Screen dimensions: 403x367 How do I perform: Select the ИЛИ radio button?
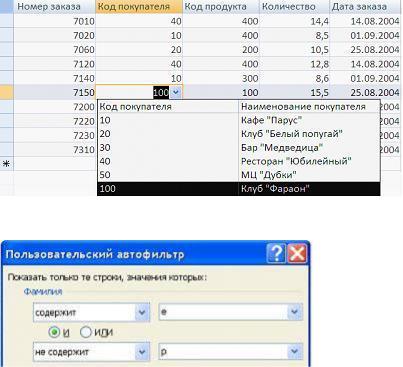(86, 332)
